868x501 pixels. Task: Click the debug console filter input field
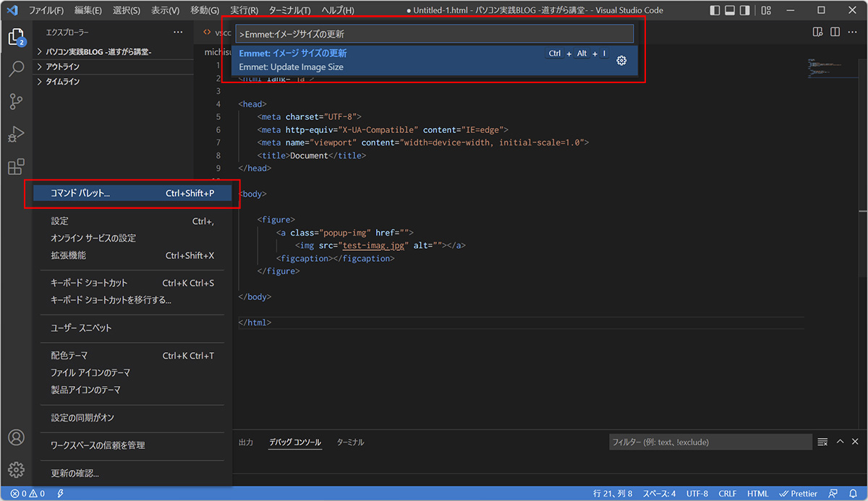(x=710, y=442)
